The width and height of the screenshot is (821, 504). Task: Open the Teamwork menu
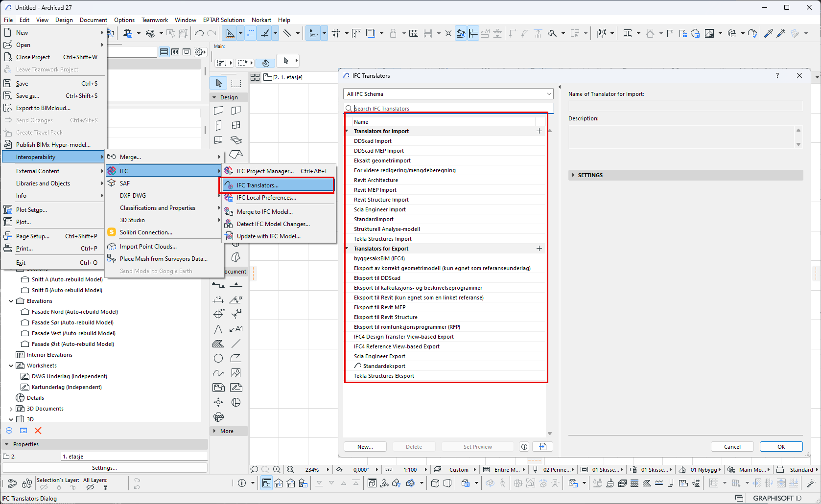pyautogui.click(x=155, y=20)
